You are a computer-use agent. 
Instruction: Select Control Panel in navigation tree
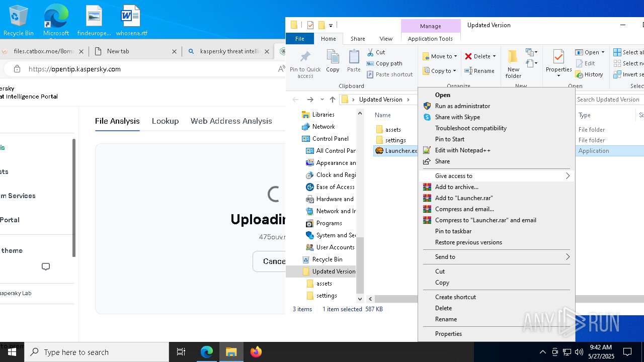pyautogui.click(x=330, y=139)
